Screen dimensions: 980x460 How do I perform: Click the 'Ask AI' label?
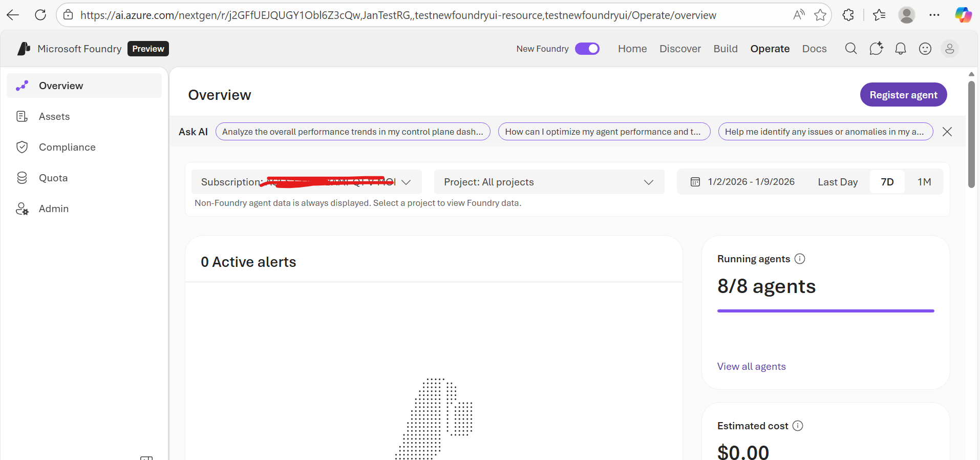193,132
